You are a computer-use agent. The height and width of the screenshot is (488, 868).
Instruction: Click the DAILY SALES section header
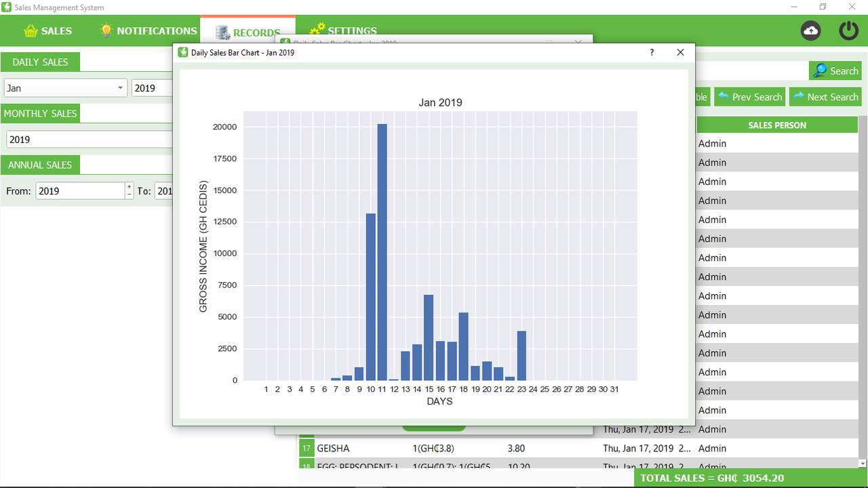click(40, 62)
